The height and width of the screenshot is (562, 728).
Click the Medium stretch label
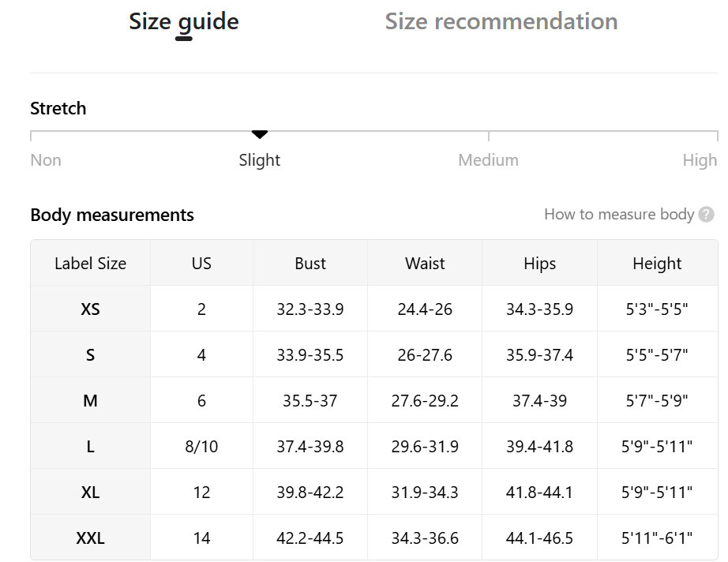[x=488, y=160]
